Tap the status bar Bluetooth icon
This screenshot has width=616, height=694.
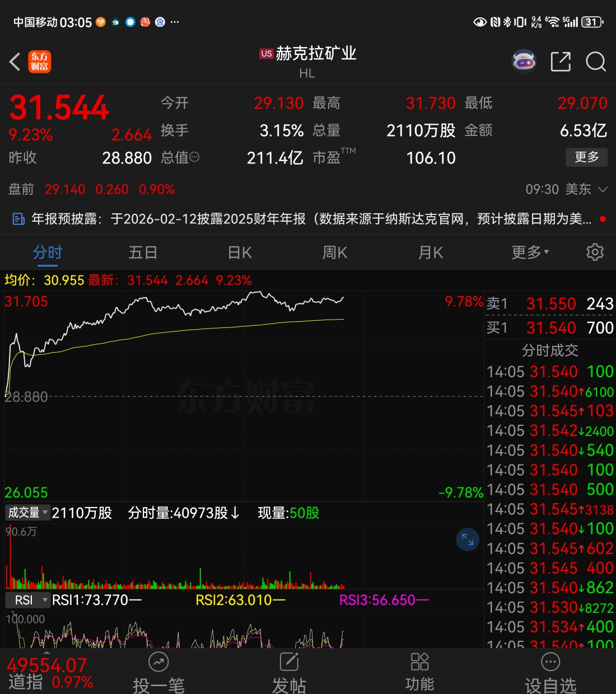pos(507,22)
